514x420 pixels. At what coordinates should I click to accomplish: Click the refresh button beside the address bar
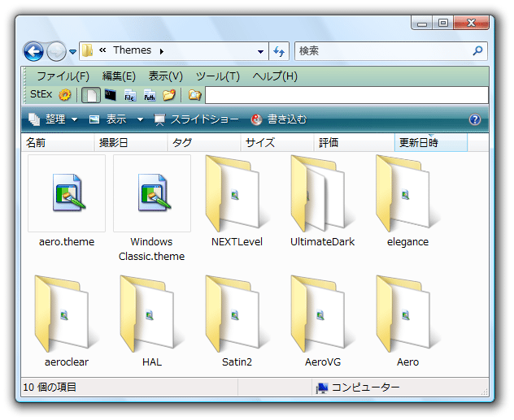(x=279, y=51)
